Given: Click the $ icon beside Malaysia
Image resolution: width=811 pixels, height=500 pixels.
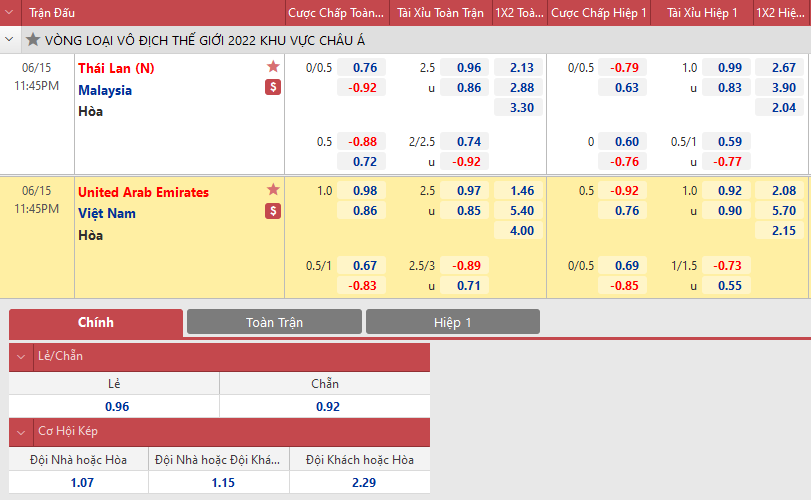Looking at the screenshot, I should pyautogui.click(x=273, y=88).
